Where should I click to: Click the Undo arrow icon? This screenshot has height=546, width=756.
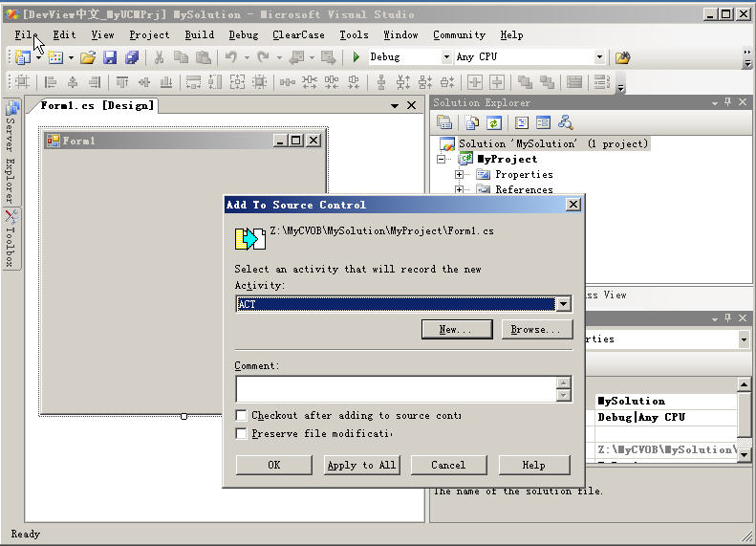231,57
